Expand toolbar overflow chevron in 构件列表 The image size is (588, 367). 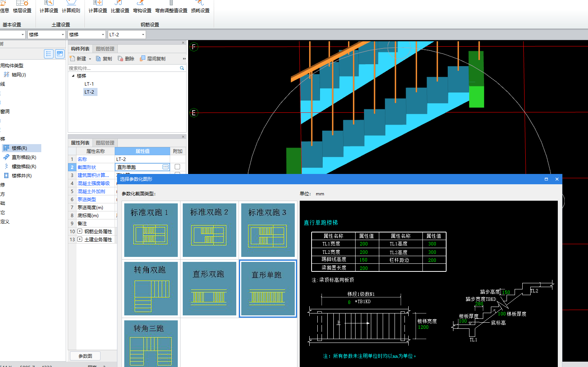184,58
